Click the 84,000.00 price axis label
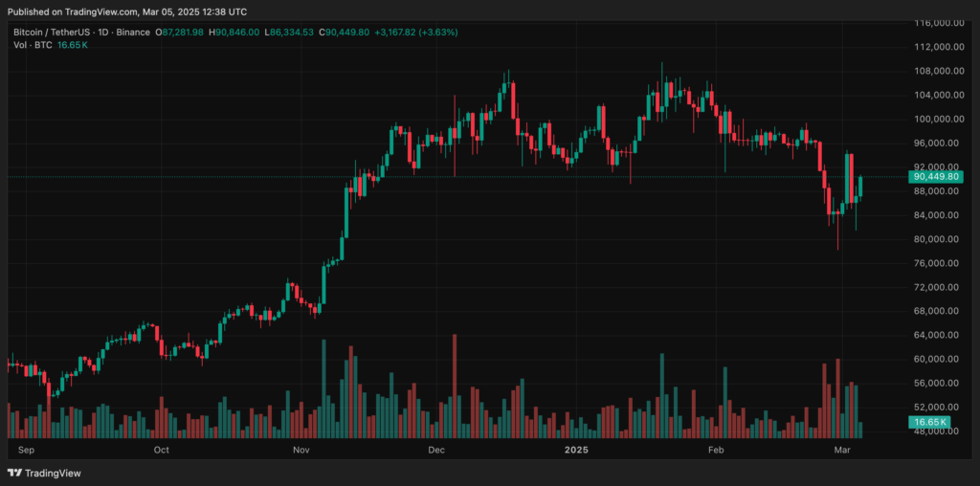The width and height of the screenshot is (980, 486). point(936,215)
